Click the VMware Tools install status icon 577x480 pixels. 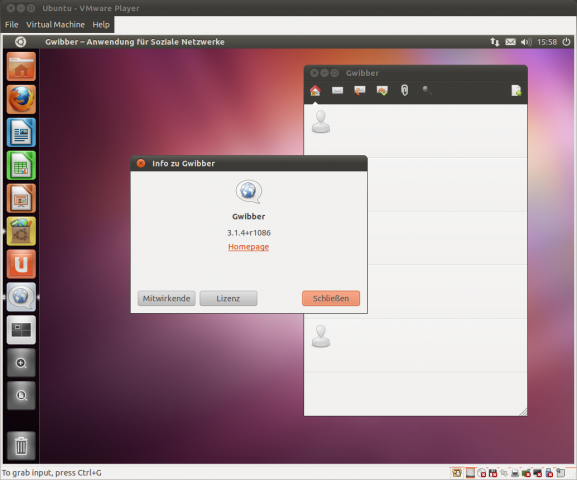coord(457,473)
